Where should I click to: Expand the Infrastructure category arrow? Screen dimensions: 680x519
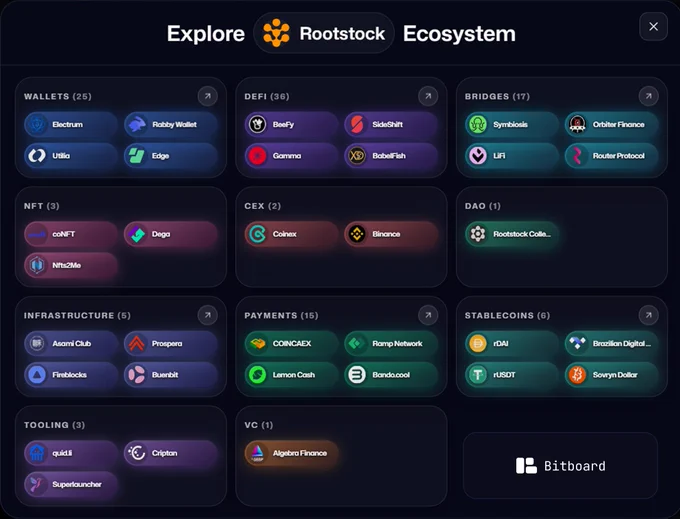point(208,315)
